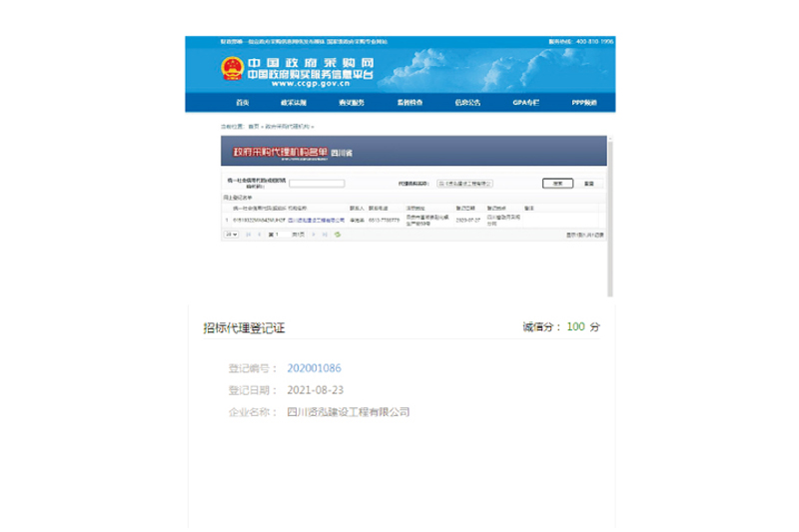Click registration number 202001086 link
This screenshot has height=532, width=799.
(x=314, y=368)
